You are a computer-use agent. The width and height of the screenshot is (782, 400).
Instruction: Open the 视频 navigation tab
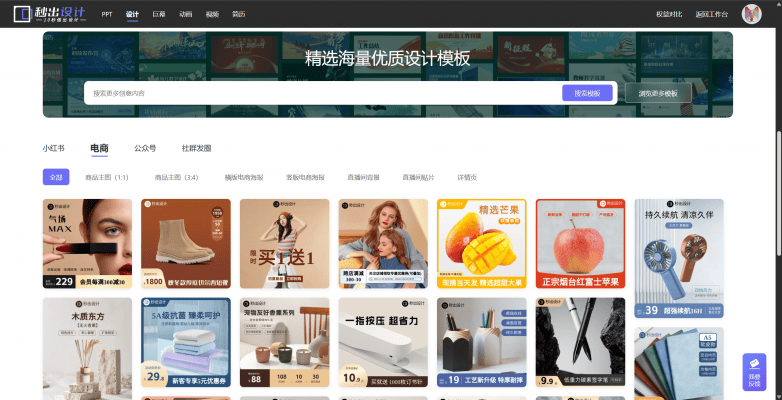pyautogui.click(x=212, y=15)
